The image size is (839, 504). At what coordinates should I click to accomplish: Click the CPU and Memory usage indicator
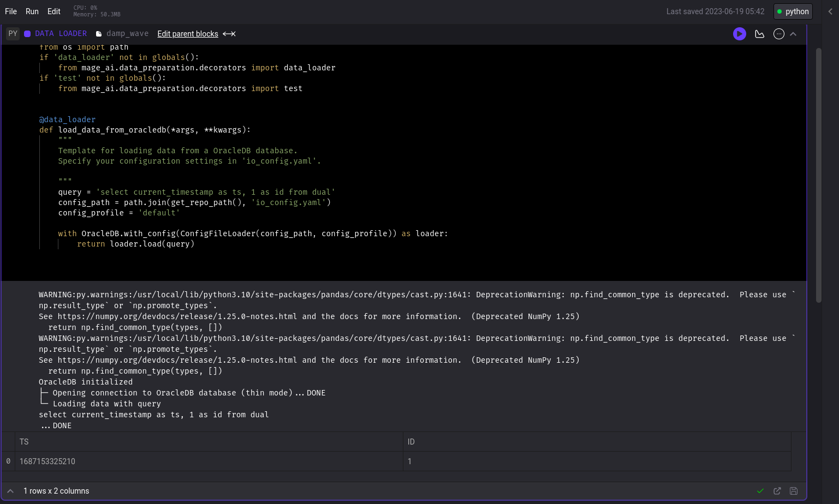(97, 11)
